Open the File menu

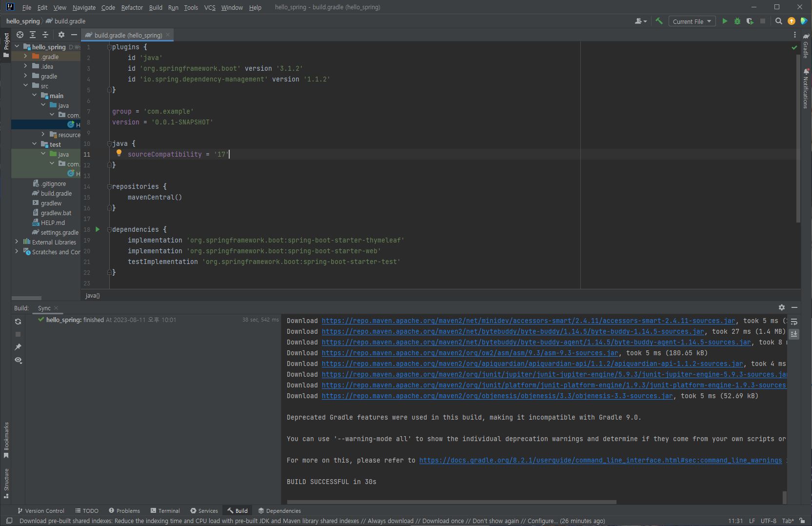(27, 7)
